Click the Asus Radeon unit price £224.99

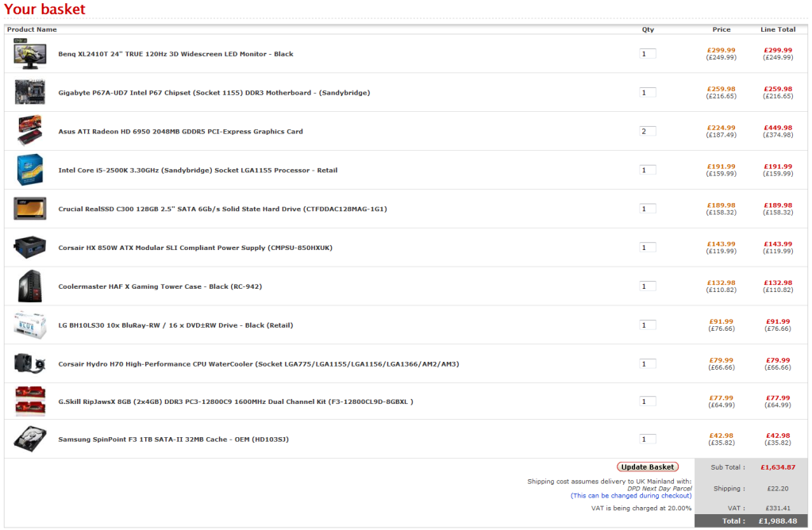coord(722,128)
